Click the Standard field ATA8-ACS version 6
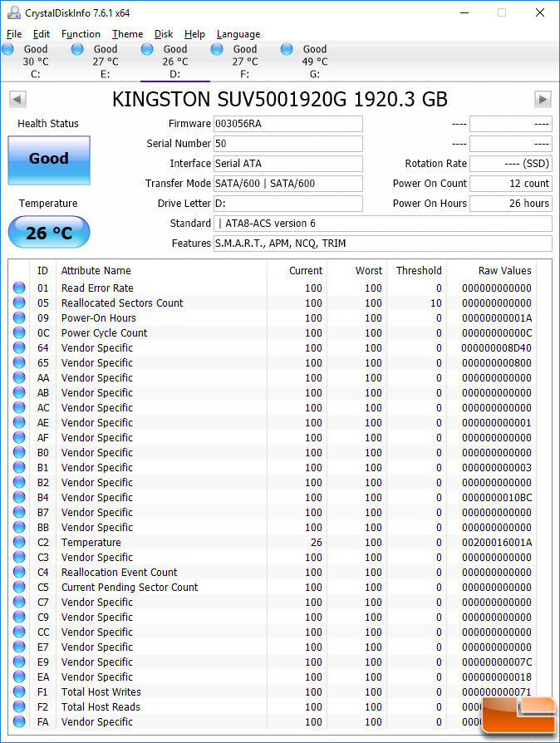 [x=383, y=224]
